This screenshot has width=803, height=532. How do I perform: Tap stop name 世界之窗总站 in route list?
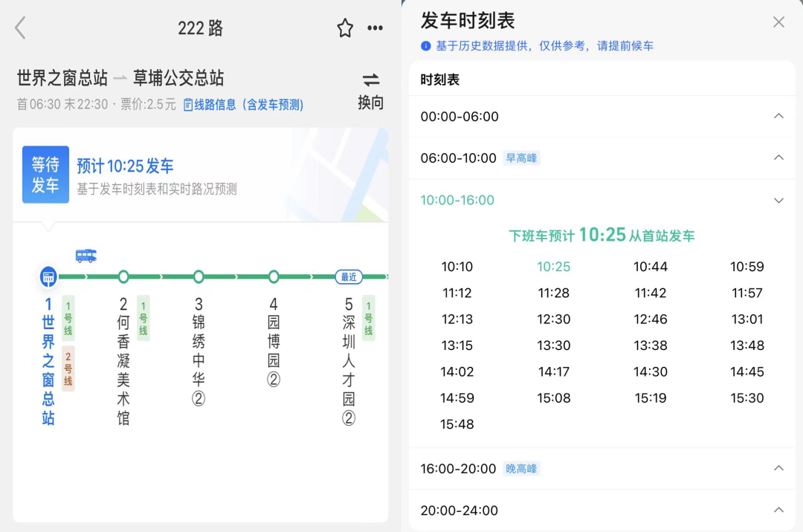coord(48,370)
